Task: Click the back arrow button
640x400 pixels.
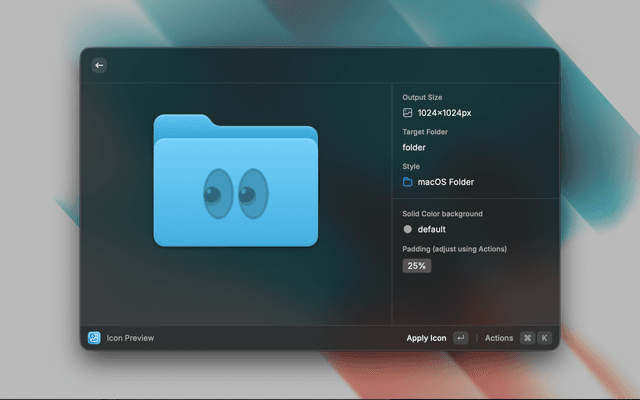Action: click(x=99, y=65)
